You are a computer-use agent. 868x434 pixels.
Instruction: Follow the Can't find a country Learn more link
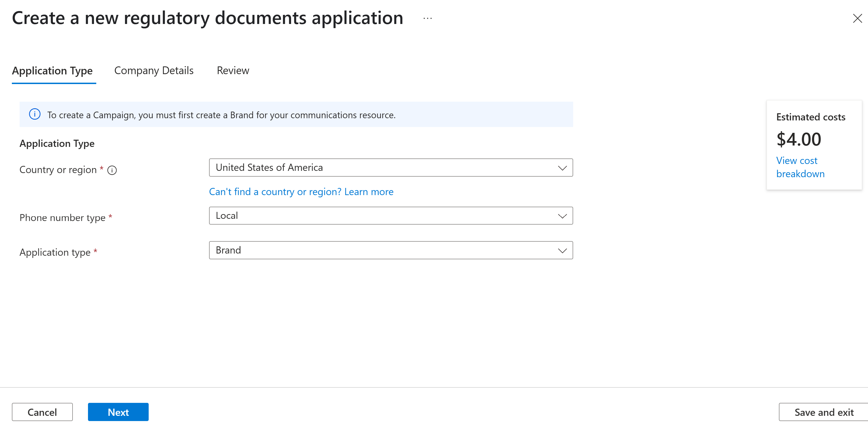tap(301, 192)
